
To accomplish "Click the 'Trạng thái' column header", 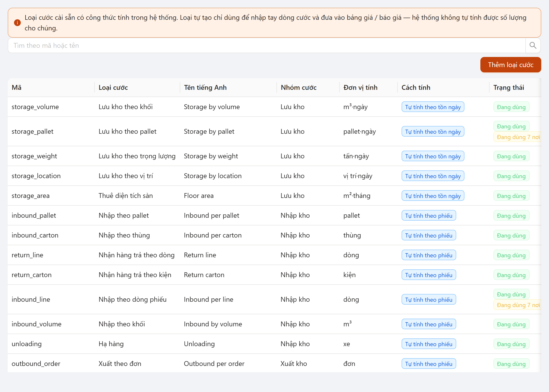I will coord(509,87).
